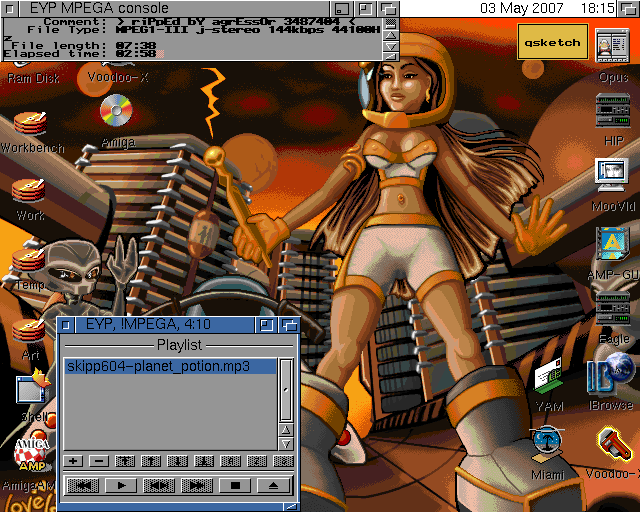This screenshot has width=640, height=512.
Task: Click the console window depth gadget
Action: pyautogui.click(x=389, y=9)
